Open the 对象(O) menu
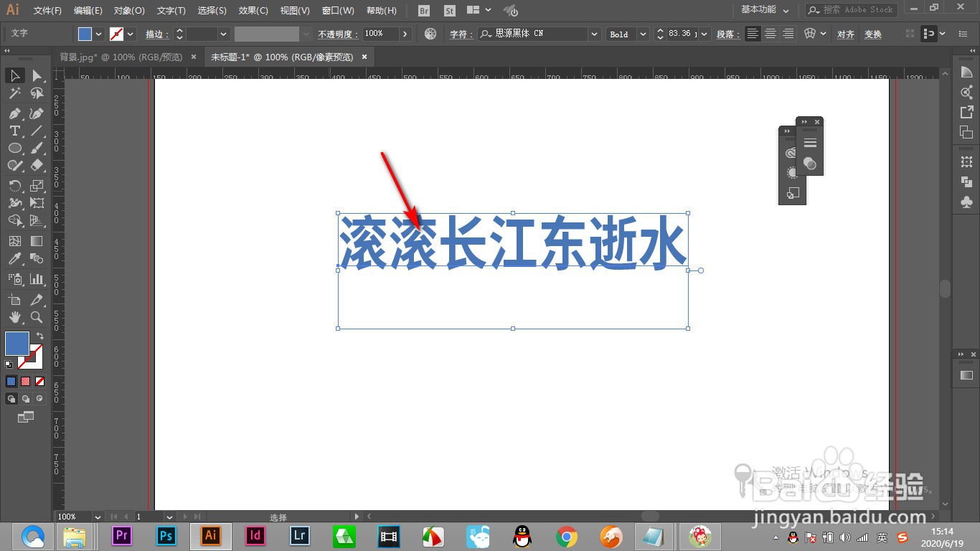The width and height of the screenshot is (980, 551). tap(129, 11)
